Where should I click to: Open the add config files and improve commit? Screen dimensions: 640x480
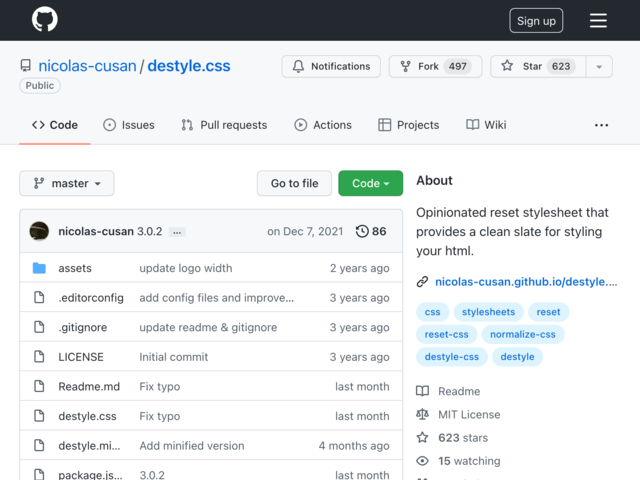coord(216,298)
